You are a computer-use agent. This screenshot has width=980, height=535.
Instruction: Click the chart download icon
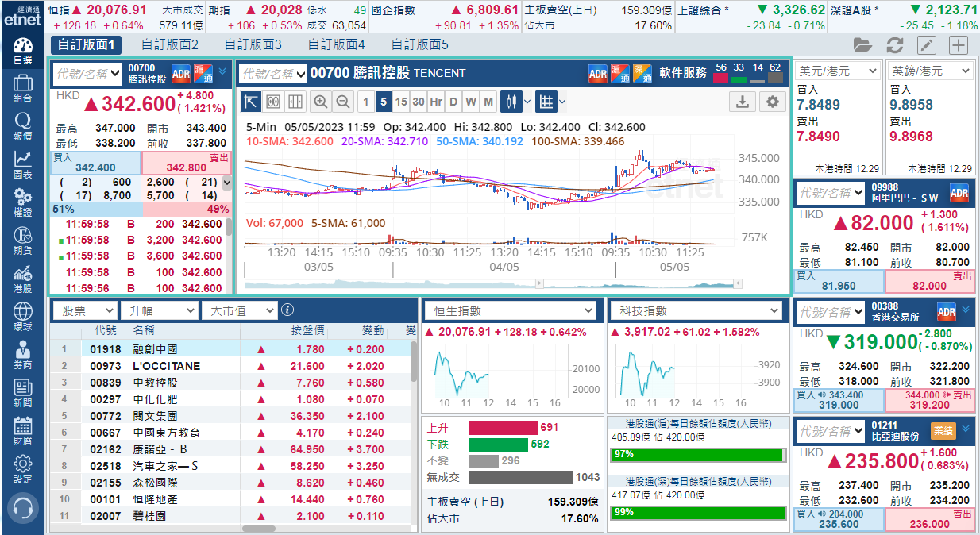tap(742, 102)
